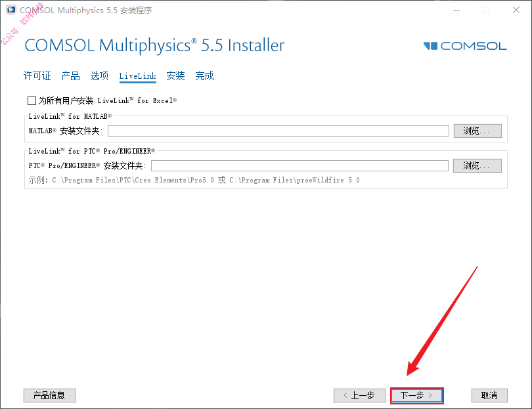
Task: Go to the 选项 step tab
Action: point(99,75)
